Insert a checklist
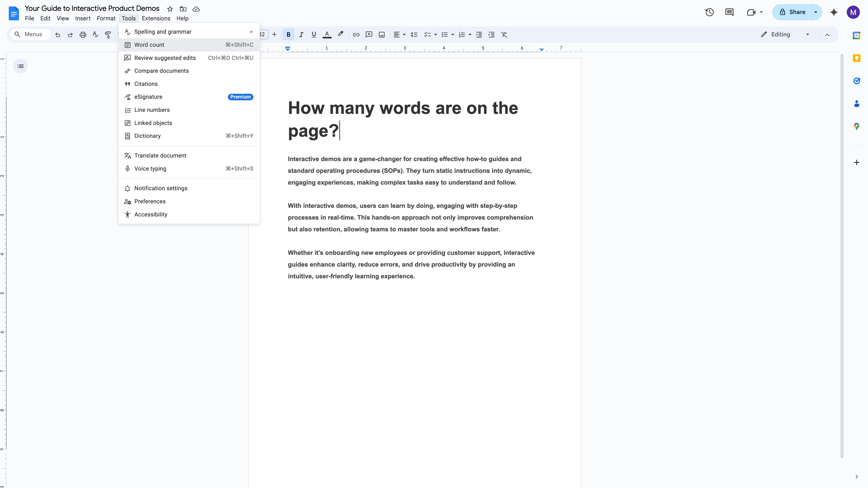Viewport: 868px width, 488px height. (427, 35)
